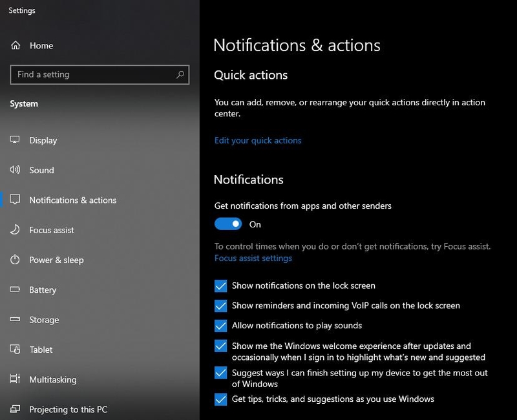Click the Battery icon in sidebar
The height and width of the screenshot is (420, 517).
coord(15,289)
